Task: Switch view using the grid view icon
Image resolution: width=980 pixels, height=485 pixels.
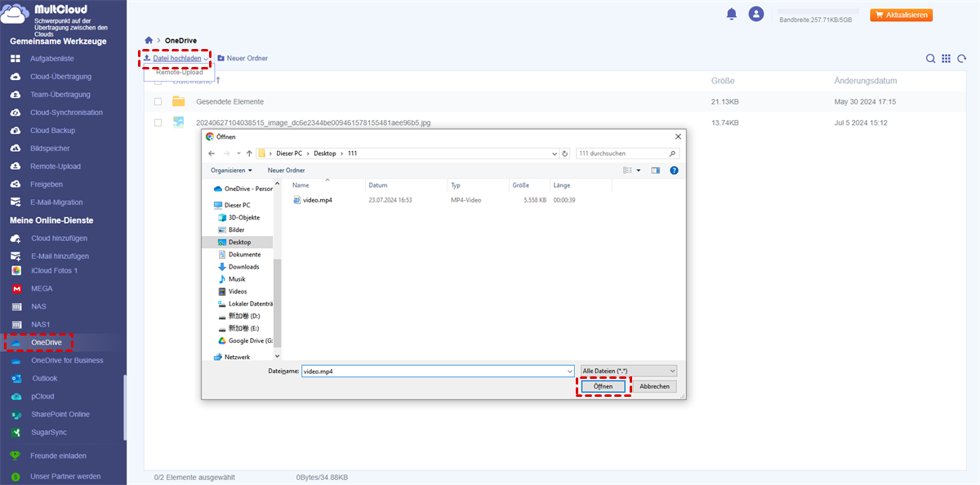Action: click(x=946, y=59)
